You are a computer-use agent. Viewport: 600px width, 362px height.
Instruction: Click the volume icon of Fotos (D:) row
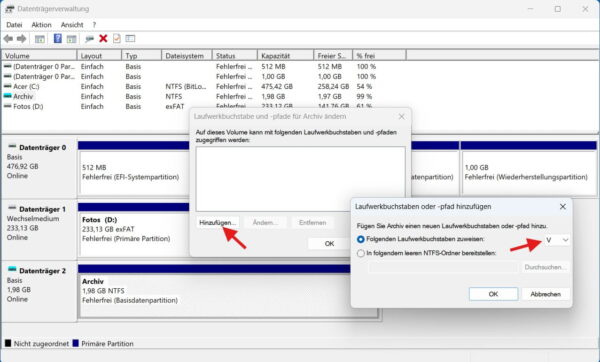point(7,106)
